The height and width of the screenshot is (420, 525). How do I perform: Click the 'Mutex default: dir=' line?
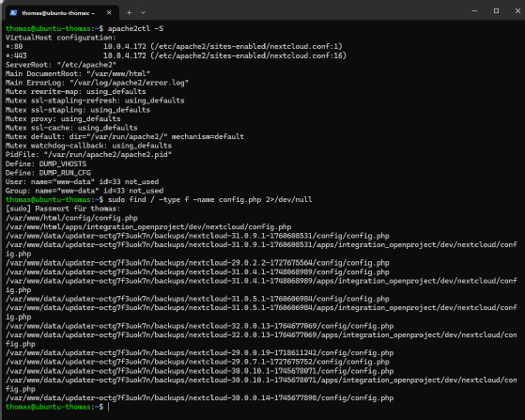pyautogui.click(x=125, y=136)
